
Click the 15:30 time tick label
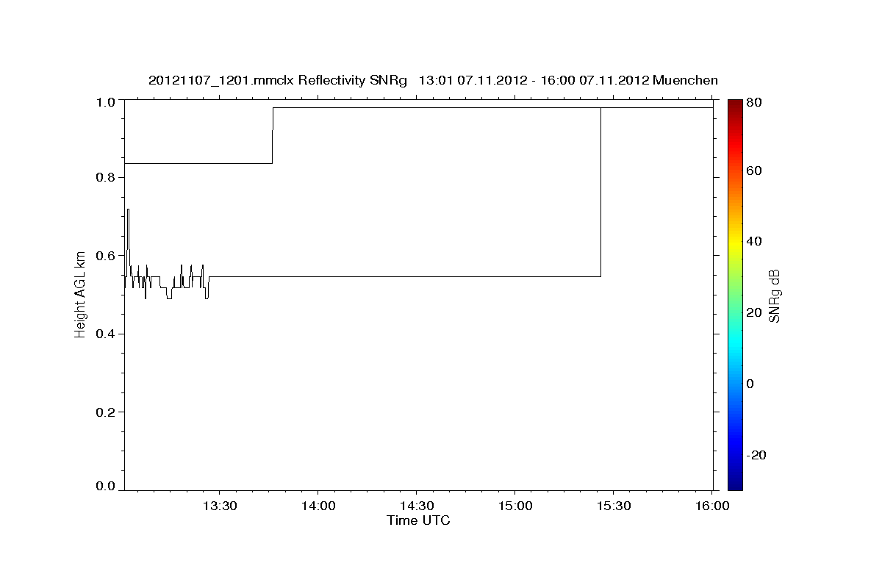coord(613,506)
